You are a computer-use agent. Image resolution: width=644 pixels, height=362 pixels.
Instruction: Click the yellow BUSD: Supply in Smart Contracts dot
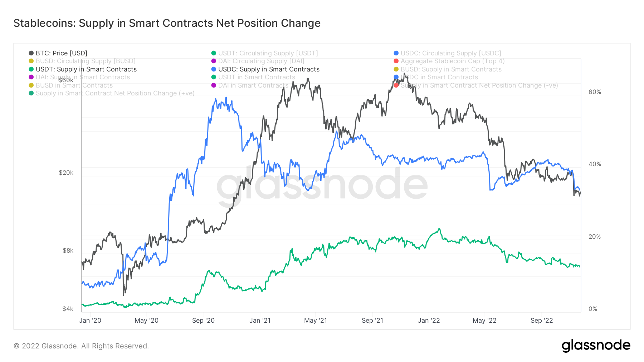[x=396, y=69]
